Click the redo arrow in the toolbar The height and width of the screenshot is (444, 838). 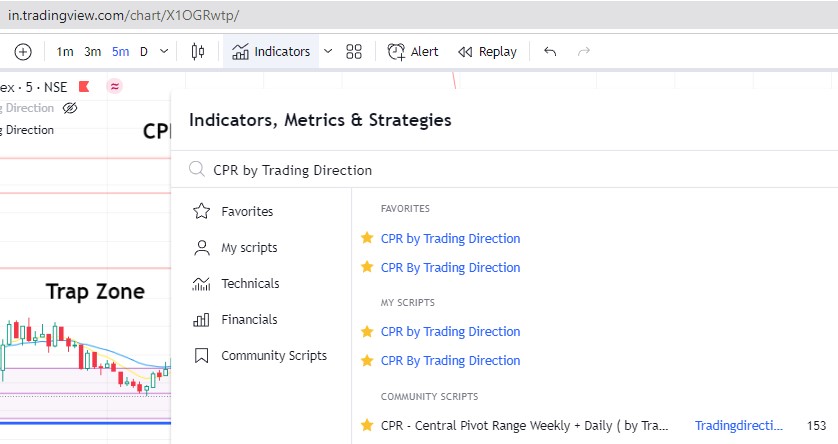584,52
